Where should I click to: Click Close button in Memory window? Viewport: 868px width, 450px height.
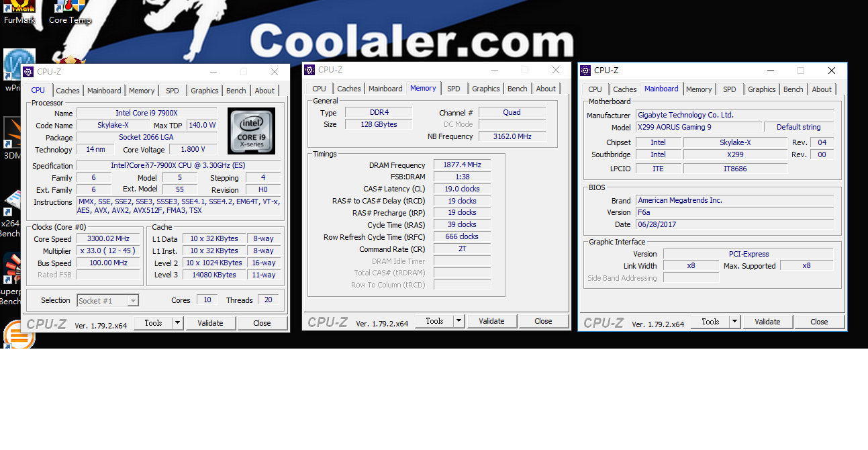coord(544,321)
